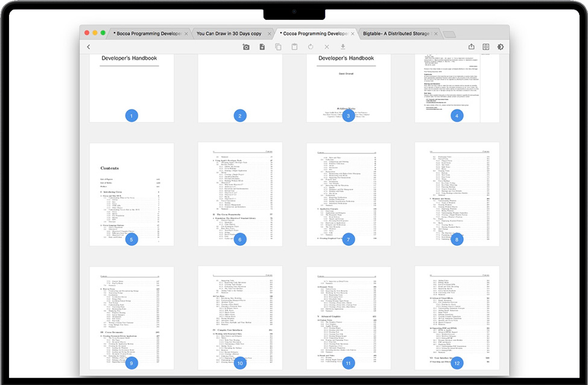Click the red close window button
588x385 pixels.
click(x=87, y=33)
